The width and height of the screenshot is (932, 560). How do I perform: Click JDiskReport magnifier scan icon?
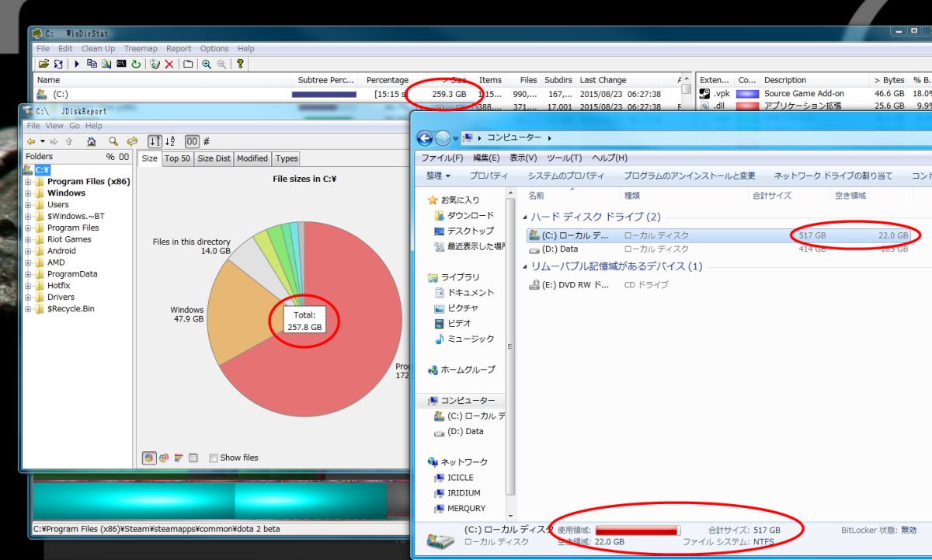point(113,141)
